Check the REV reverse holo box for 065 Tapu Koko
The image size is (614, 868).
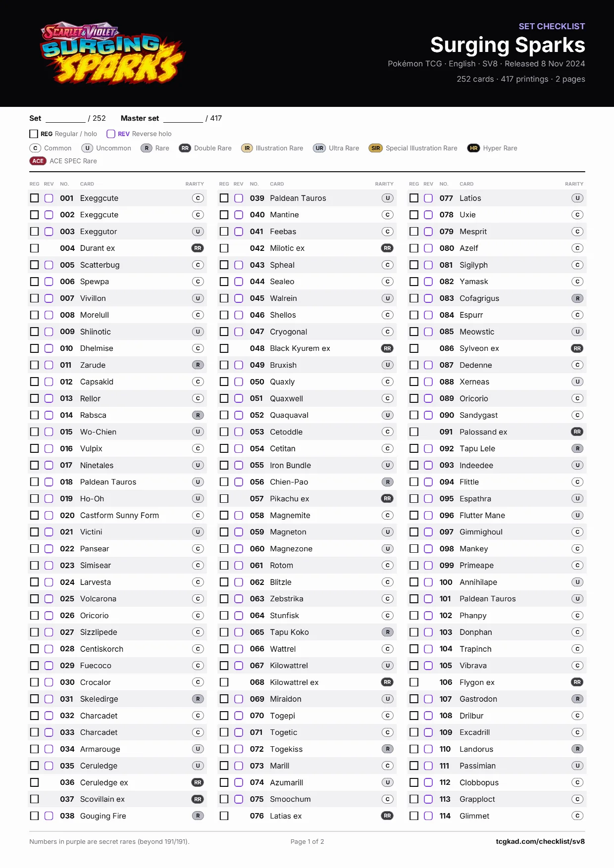(239, 632)
